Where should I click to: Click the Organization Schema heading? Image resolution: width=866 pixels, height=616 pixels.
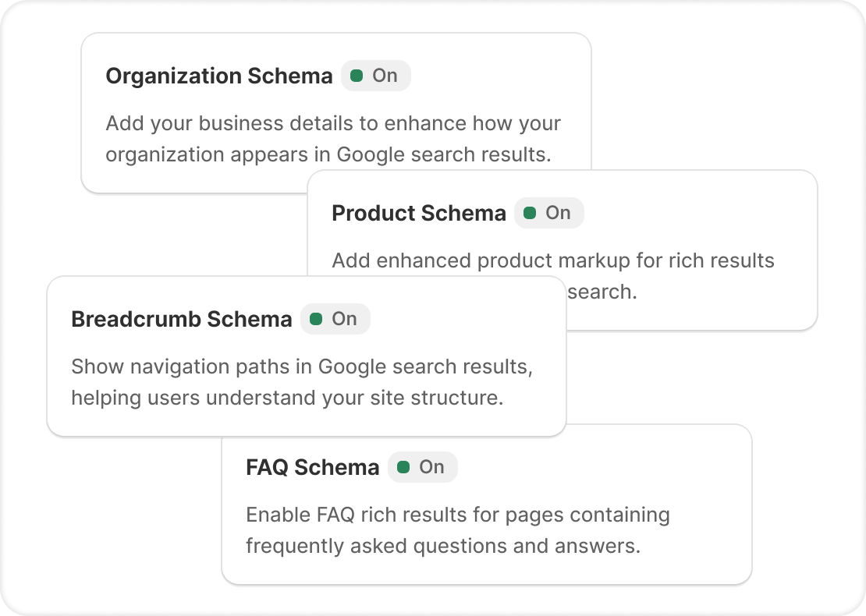(x=218, y=76)
